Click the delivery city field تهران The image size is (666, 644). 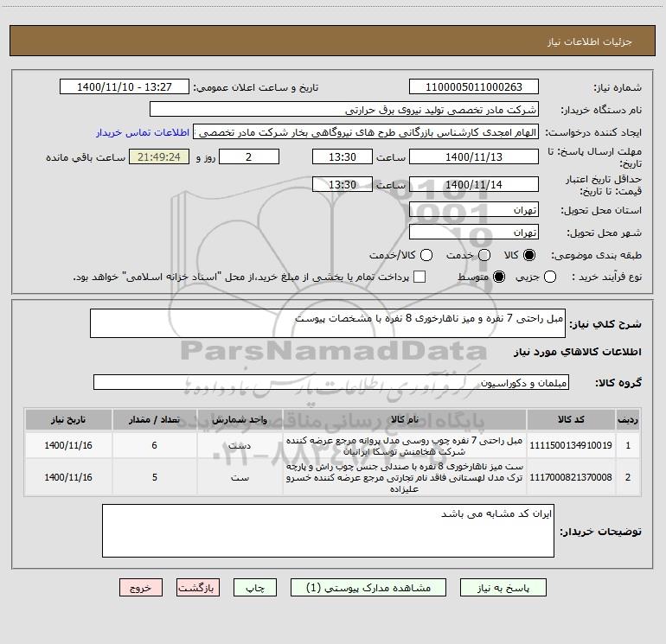pos(474,233)
